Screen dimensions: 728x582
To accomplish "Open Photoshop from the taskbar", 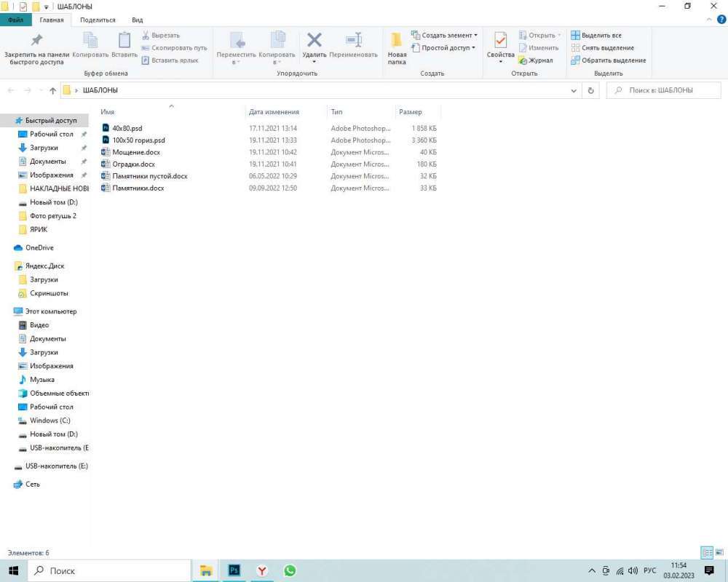I will click(x=234, y=570).
